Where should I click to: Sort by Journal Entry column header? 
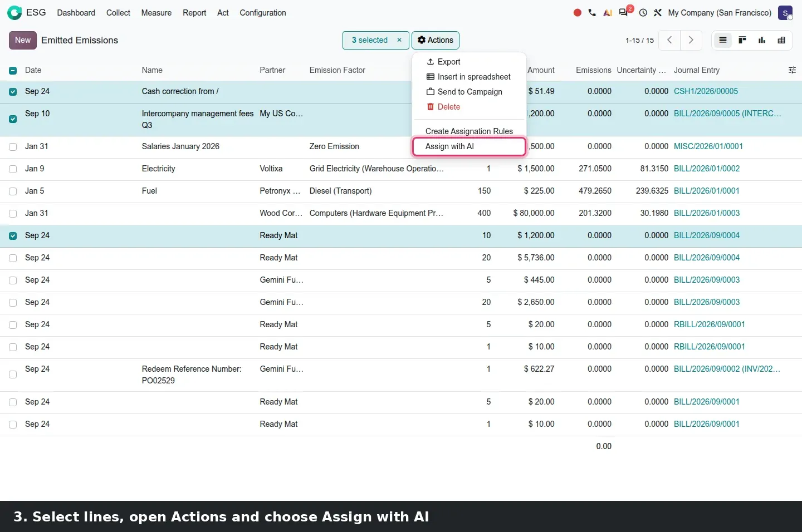coord(697,70)
